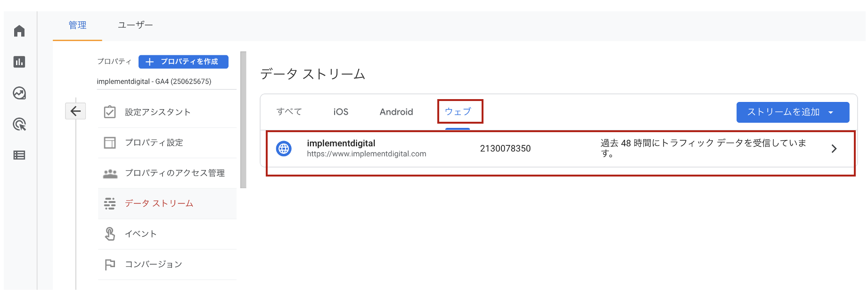868x303 pixels.
Task: Click the データ ストリーム page heading
Action: 313,74
